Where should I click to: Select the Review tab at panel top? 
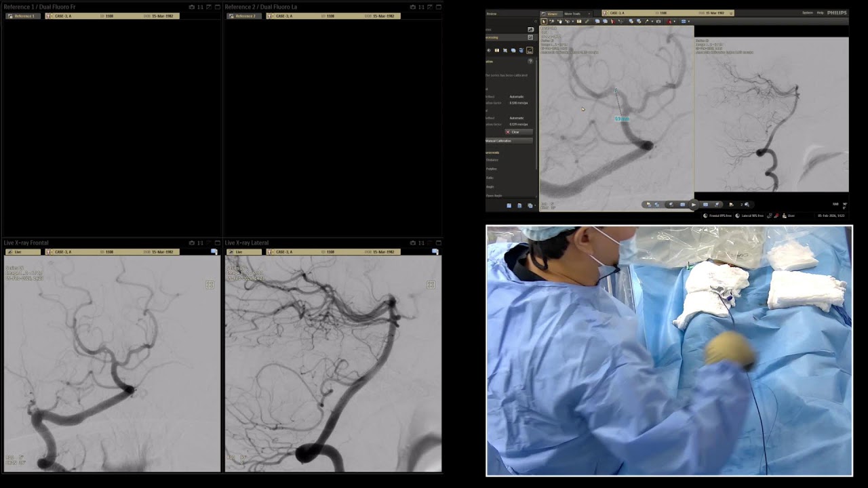[x=492, y=14]
